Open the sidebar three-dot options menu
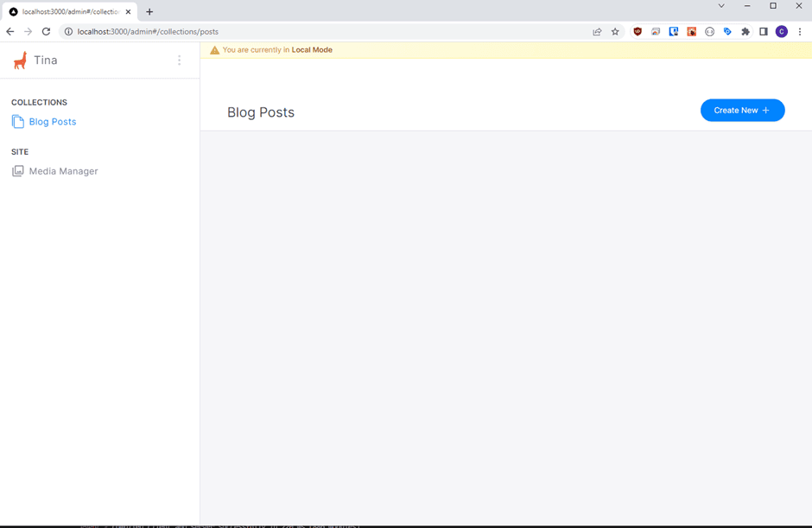The height and width of the screenshot is (528, 812). pyautogui.click(x=179, y=60)
